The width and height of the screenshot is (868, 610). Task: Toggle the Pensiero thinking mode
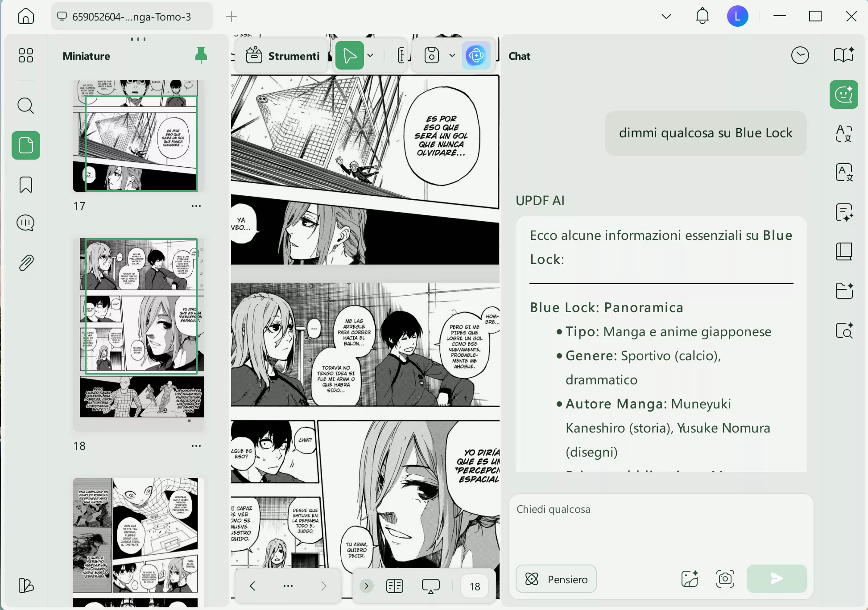click(x=556, y=579)
